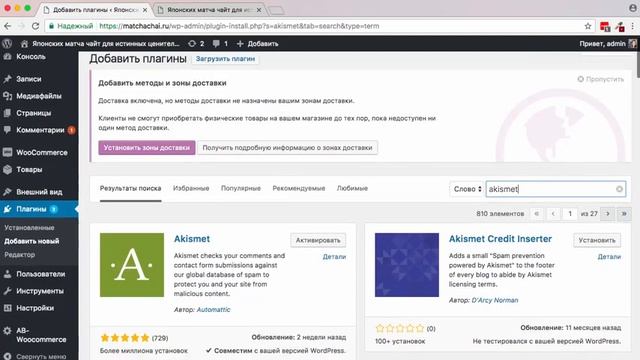Switch to Избранные tab

191,188
